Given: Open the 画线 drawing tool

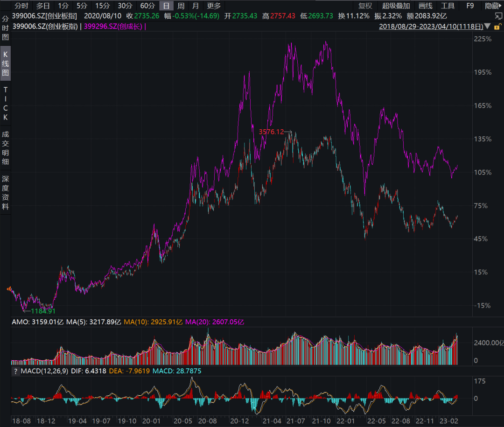Looking at the screenshot, I should (426, 6).
